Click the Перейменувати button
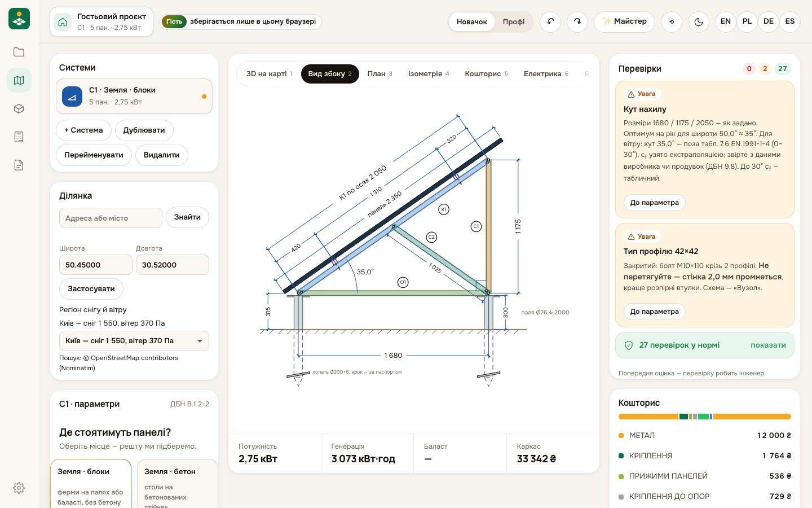 coord(94,155)
